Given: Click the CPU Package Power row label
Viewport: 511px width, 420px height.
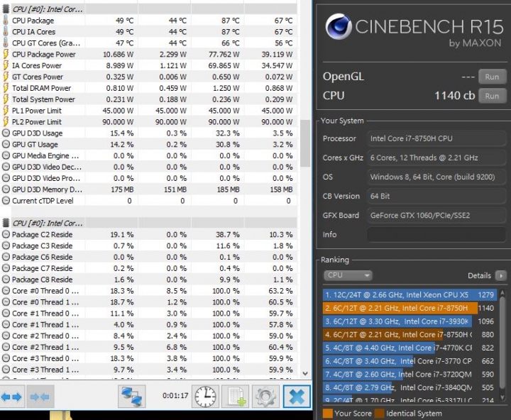Looking at the screenshot, I should click(44, 54).
